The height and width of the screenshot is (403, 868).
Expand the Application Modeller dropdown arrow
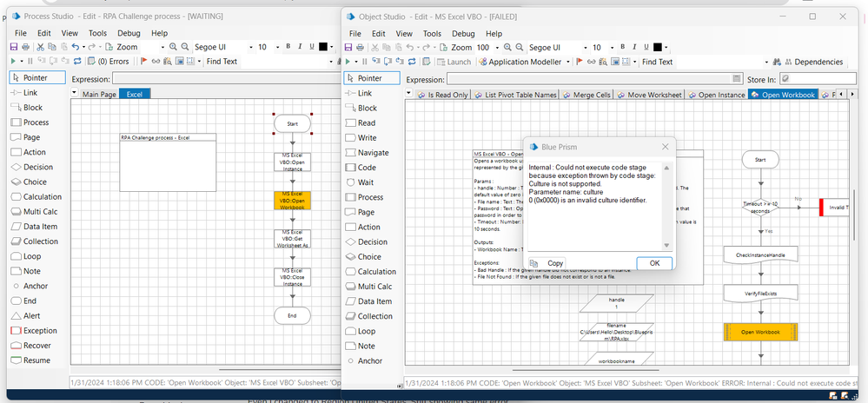[568, 62]
